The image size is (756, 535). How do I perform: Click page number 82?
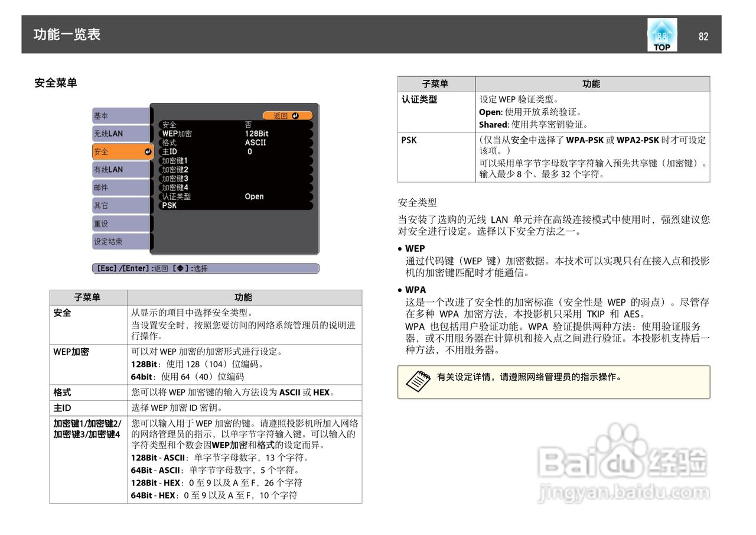(x=703, y=36)
